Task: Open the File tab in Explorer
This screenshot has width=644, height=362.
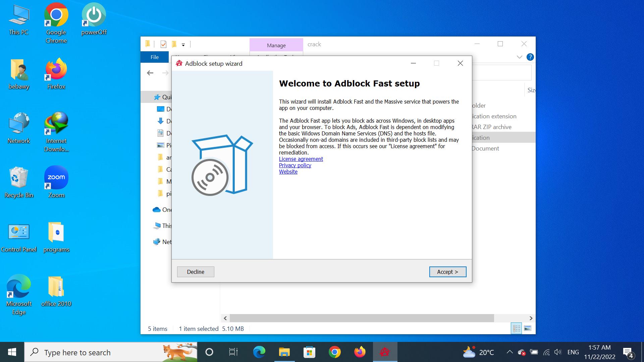Action: (x=155, y=57)
